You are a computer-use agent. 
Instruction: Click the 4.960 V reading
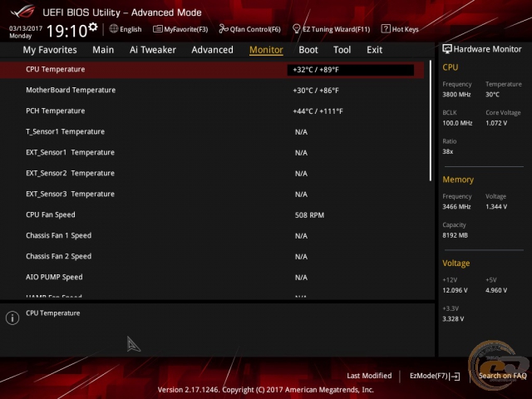tap(496, 290)
